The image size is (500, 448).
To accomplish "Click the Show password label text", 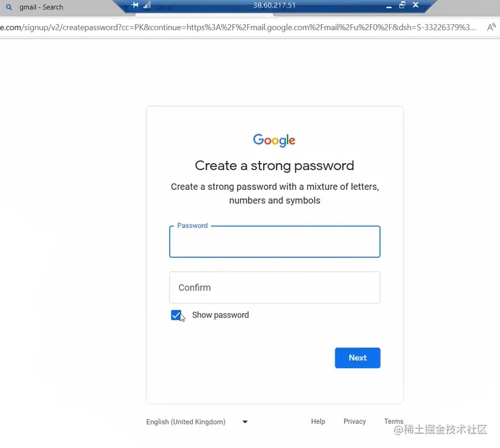I will click(220, 315).
